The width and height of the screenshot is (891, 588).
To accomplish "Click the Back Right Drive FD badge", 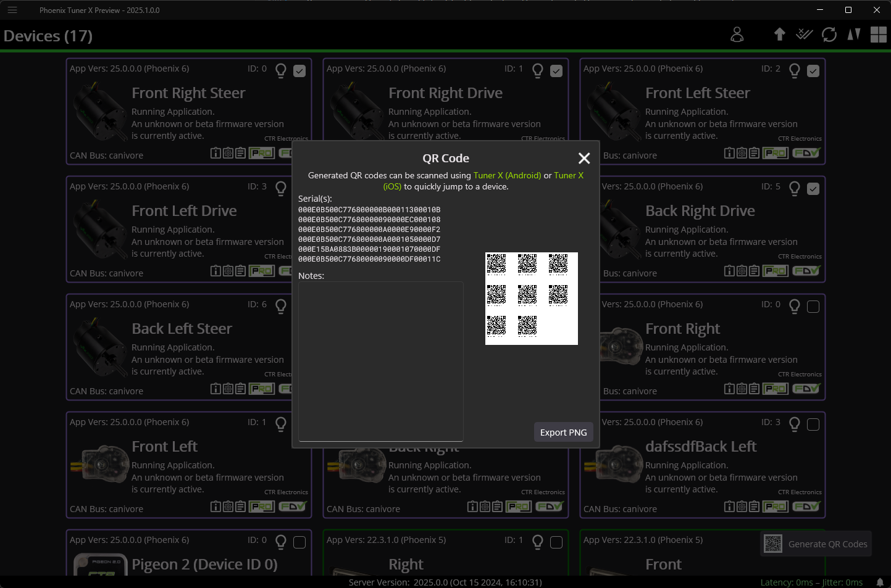I will click(x=806, y=271).
